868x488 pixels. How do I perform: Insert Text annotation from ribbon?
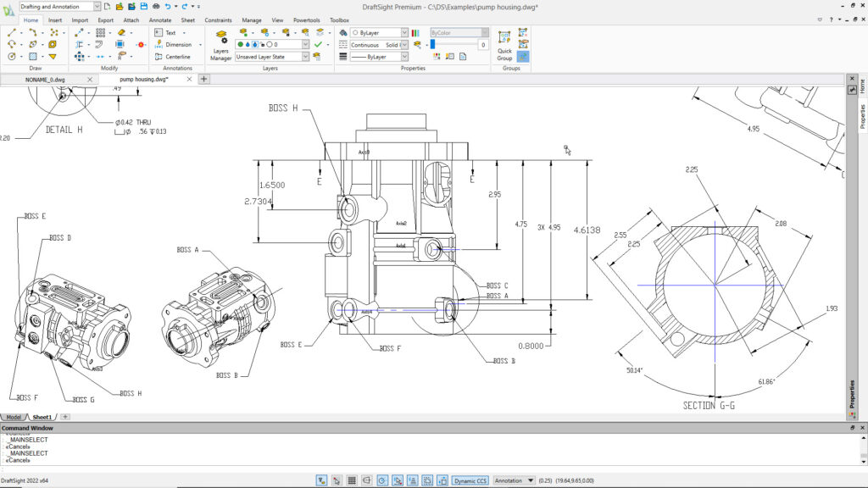(170, 32)
